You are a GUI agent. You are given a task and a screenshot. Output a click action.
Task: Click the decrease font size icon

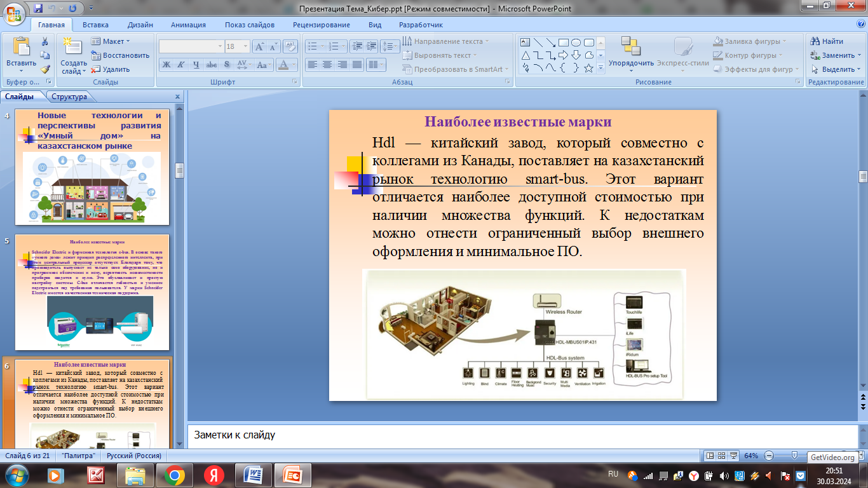[x=273, y=46]
